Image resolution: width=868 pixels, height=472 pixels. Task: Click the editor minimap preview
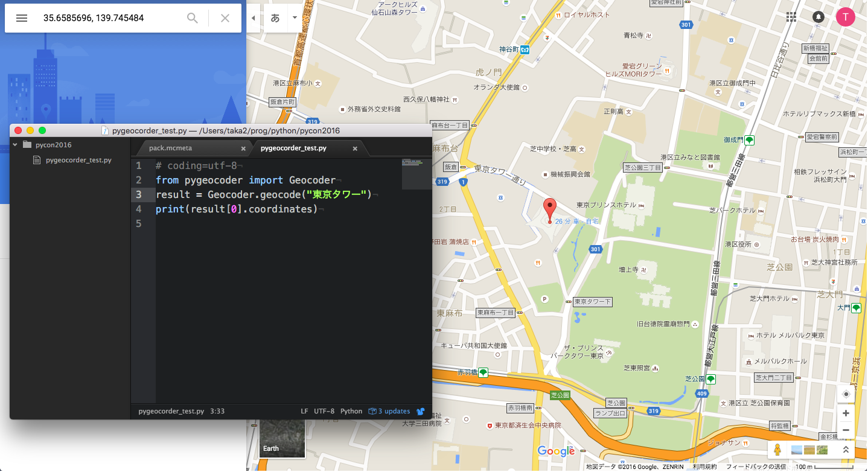click(416, 173)
